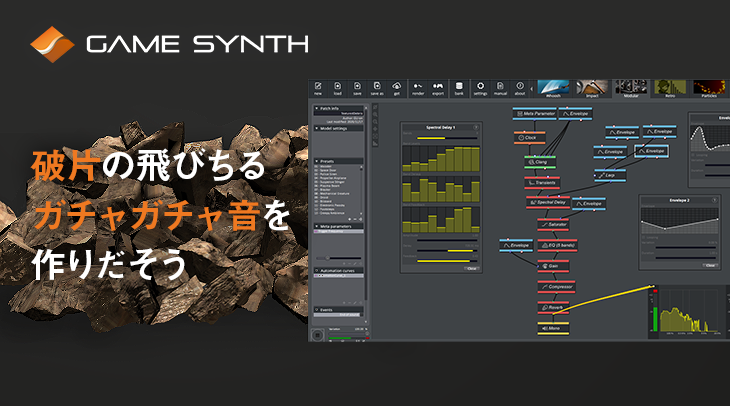Select the Compressor node
Image resolution: width=730 pixels, height=406 pixels.
(556, 287)
